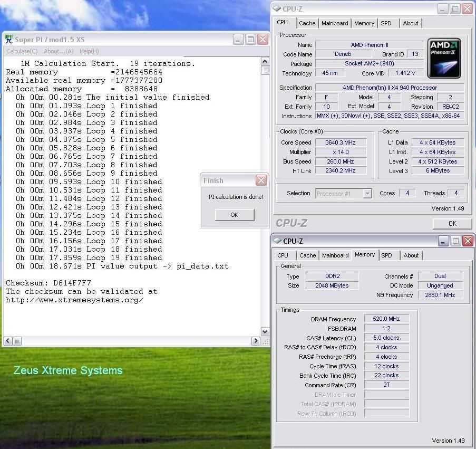476x449 pixels.
Task: Close the lower CPU-Z Memory window
Action: point(468,241)
